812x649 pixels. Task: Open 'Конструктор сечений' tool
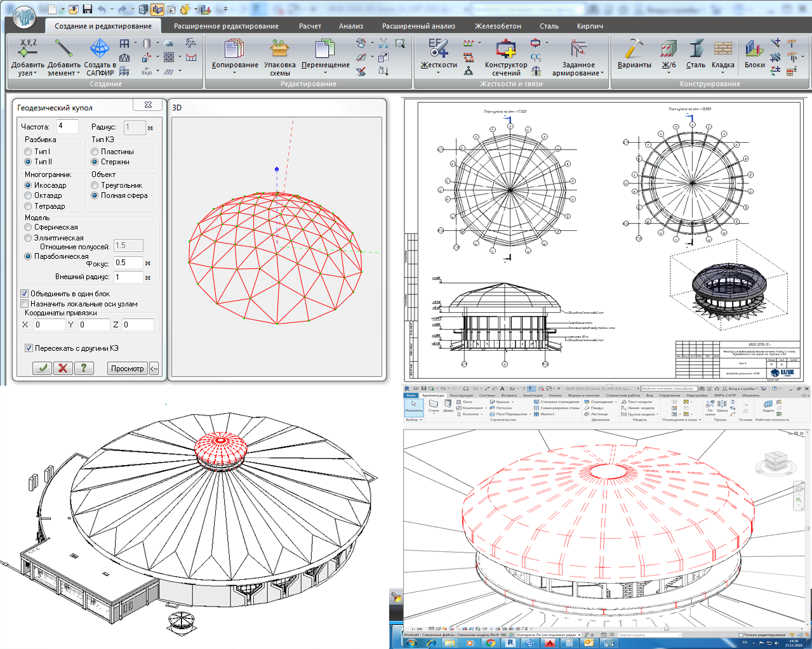505,49
